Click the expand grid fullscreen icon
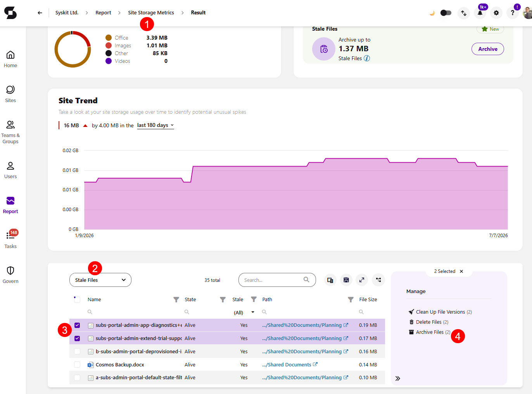The height and width of the screenshot is (394, 532). 362,280
